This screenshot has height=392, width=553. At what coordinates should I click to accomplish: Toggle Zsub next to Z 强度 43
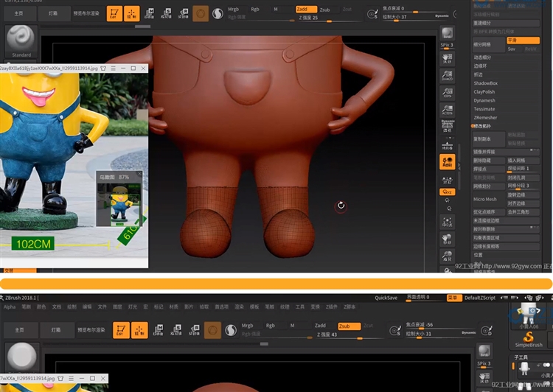pos(349,326)
